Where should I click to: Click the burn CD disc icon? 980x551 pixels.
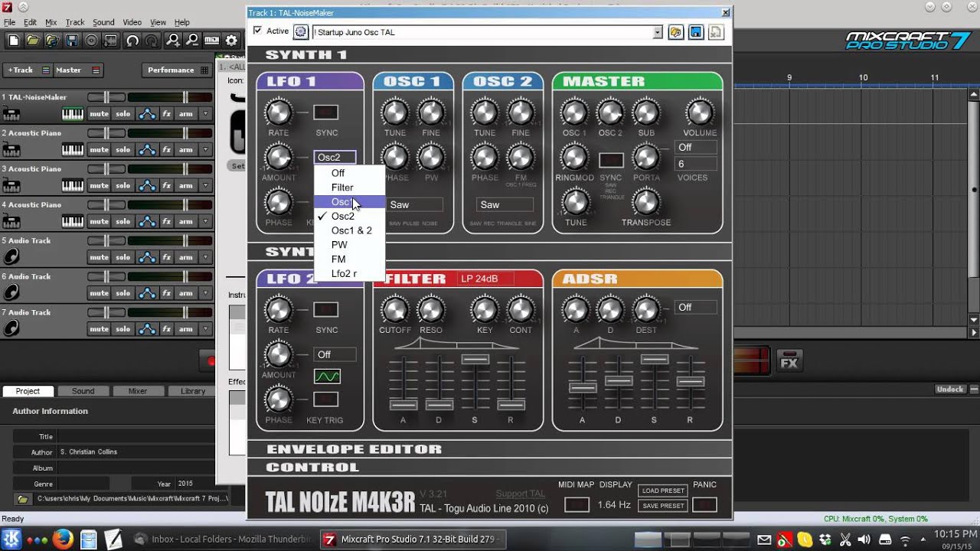tap(92, 41)
